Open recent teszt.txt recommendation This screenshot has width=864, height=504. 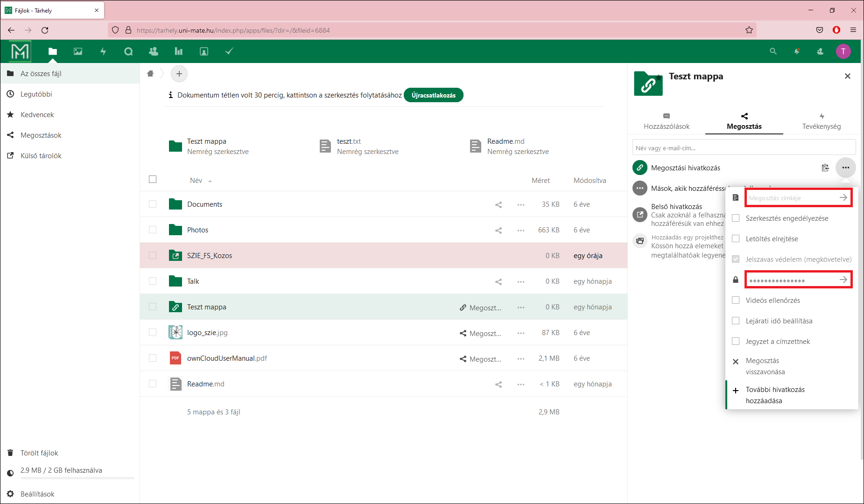point(358,146)
